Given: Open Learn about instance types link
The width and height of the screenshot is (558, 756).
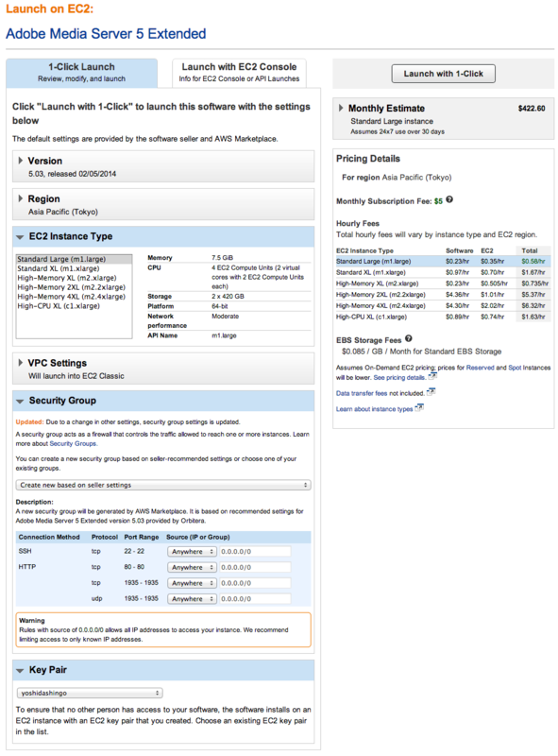Looking at the screenshot, I should coord(375,409).
